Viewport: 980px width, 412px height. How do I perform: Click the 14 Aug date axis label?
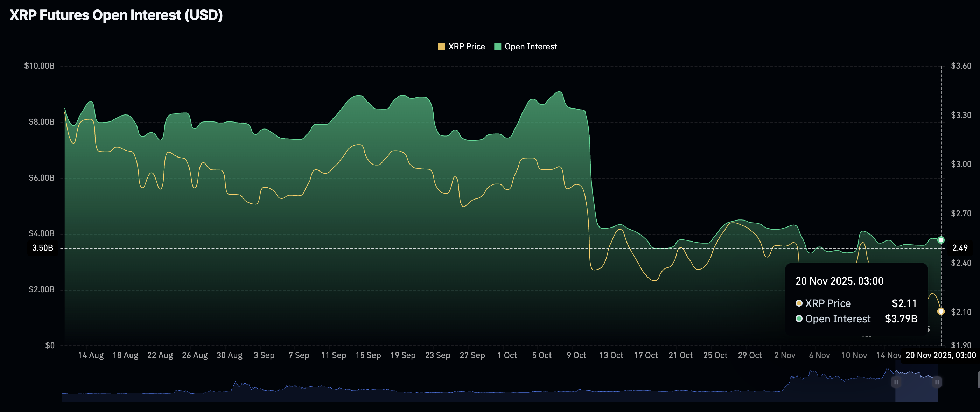tap(91, 355)
